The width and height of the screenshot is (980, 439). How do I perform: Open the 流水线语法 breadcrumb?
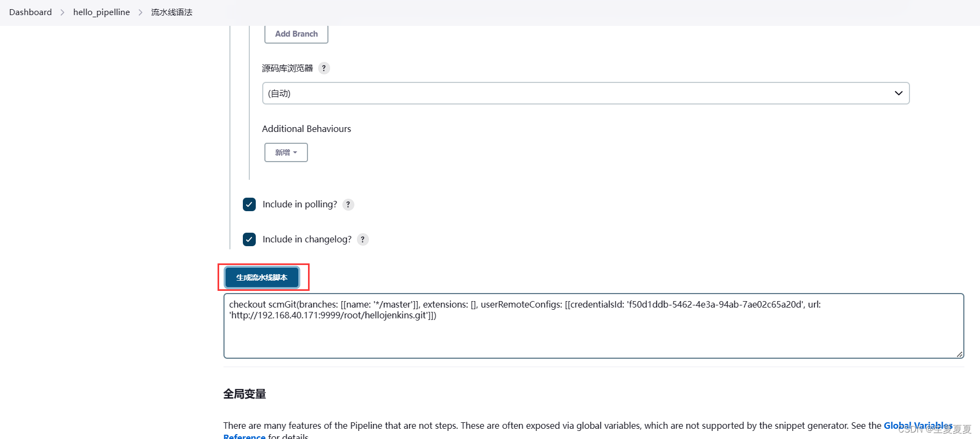tap(171, 12)
